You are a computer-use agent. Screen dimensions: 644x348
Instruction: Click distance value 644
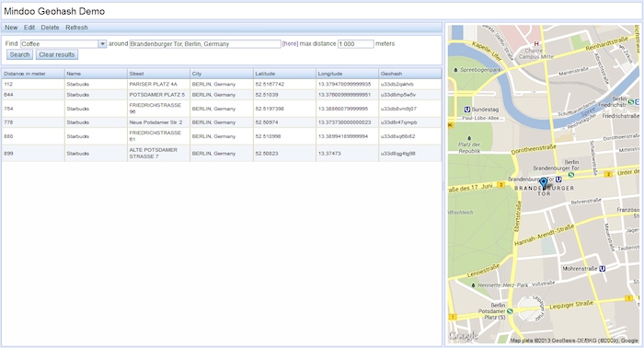pos(8,95)
